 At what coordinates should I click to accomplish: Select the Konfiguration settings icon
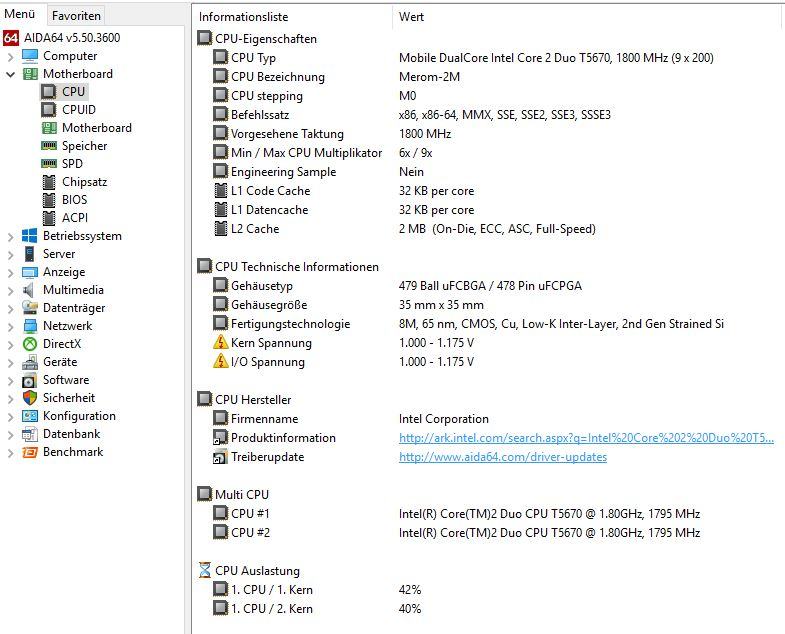click(30, 416)
